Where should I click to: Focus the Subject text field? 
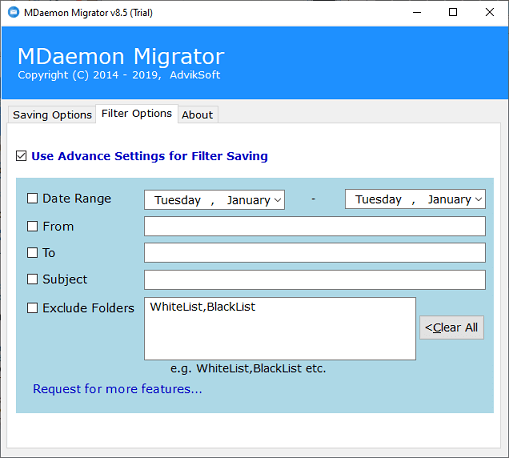tap(315, 280)
